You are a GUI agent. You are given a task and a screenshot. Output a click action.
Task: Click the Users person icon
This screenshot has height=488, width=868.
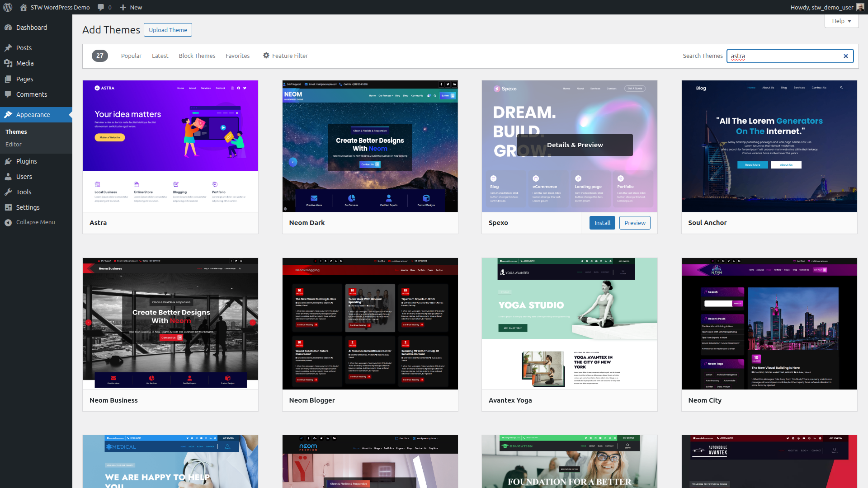(8, 177)
